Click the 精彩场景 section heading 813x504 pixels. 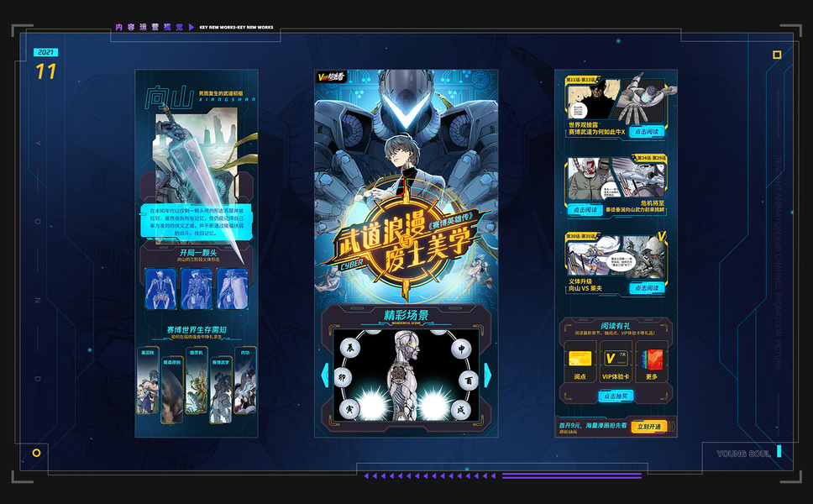pos(406,315)
